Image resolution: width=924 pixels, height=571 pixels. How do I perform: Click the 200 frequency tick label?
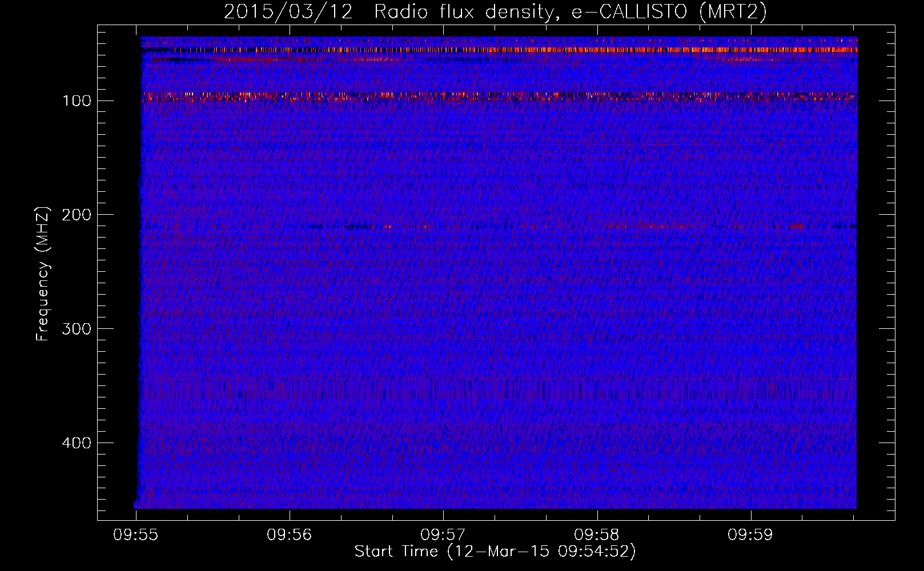coord(77,215)
